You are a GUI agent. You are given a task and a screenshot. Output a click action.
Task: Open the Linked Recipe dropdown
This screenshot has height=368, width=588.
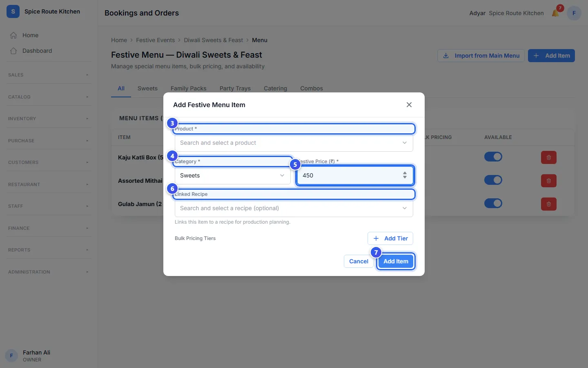294,209
